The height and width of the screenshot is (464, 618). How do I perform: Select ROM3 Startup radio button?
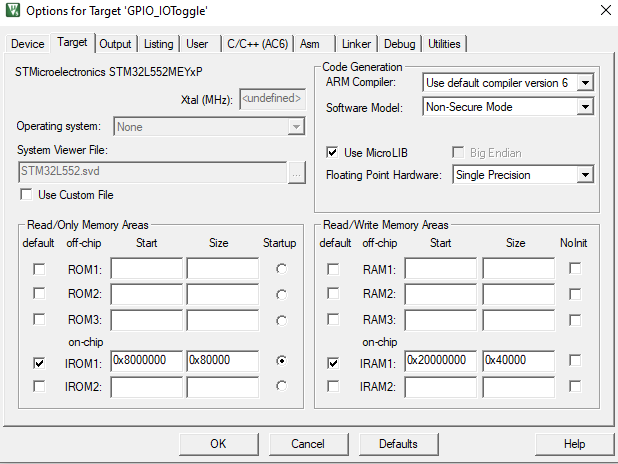click(x=281, y=321)
